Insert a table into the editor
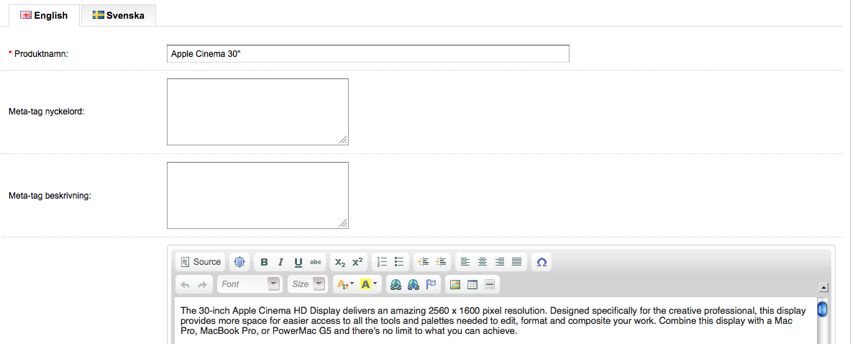The width and height of the screenshot is (868, 344). 472,284
